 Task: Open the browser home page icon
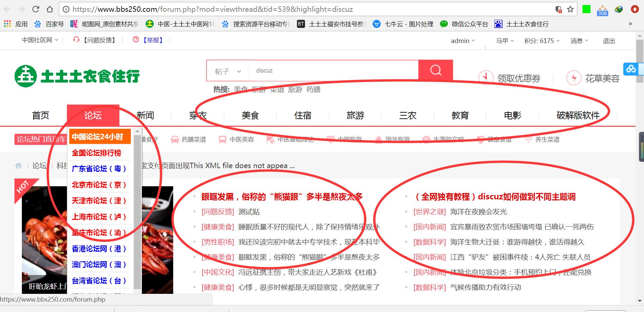coord(49,9)
